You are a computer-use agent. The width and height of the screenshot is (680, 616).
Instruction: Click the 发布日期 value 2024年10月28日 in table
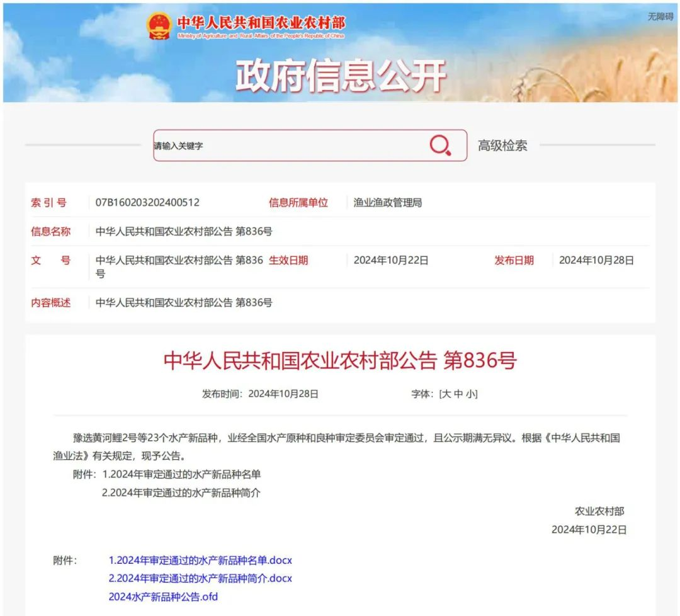[596, 260]
